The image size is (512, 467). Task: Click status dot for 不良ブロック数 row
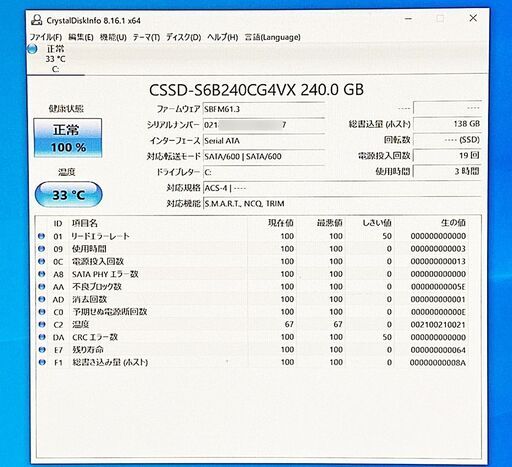pyautogui.click(x=41, y=286)
